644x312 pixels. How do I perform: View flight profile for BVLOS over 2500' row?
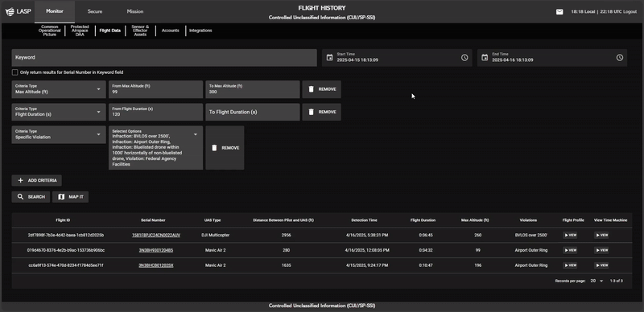(570, 236)
